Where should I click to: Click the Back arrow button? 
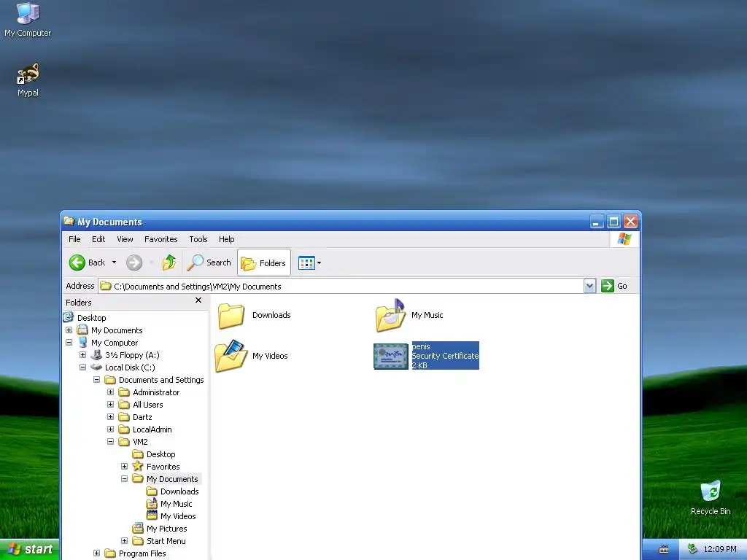click(x=88, y=262)
